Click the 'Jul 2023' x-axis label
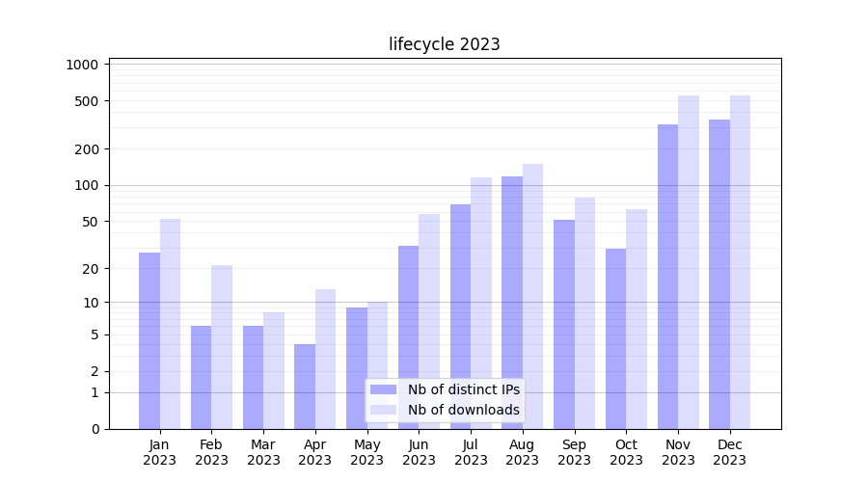Viewport: 868px width, 482px height. click(471, 452)
